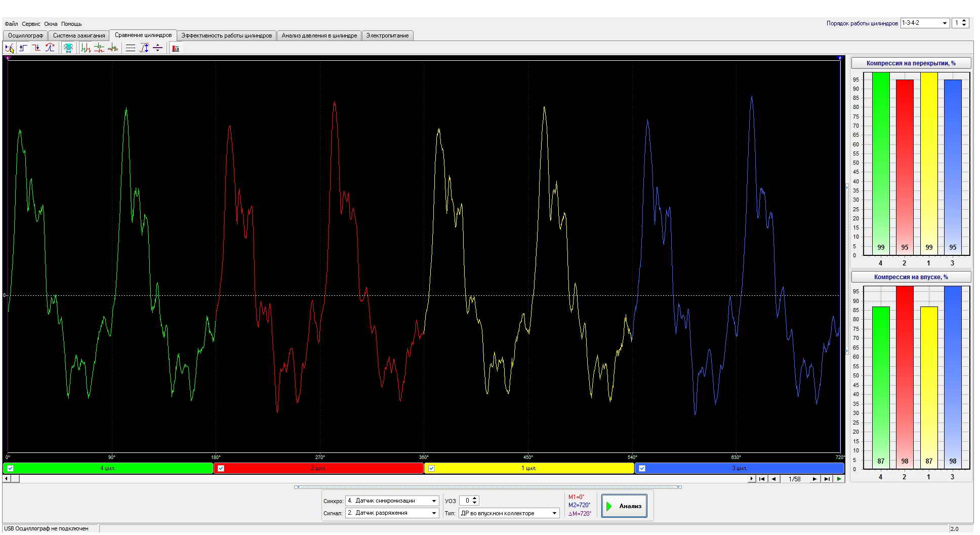
Task: Click the curve with red arrow icon
Action: click(x=50, y=48)
